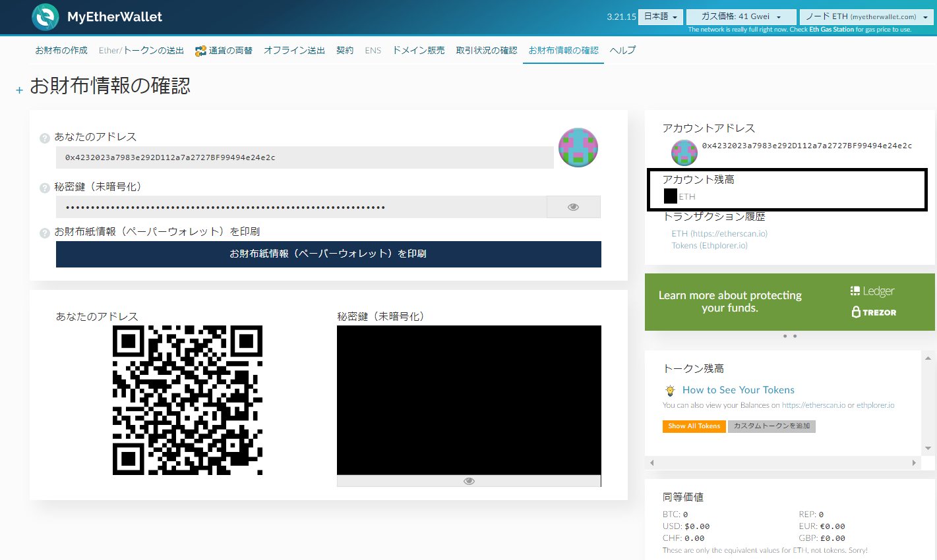Click help icon next to 秘密鍵（未暗号化）

point(45,188)
